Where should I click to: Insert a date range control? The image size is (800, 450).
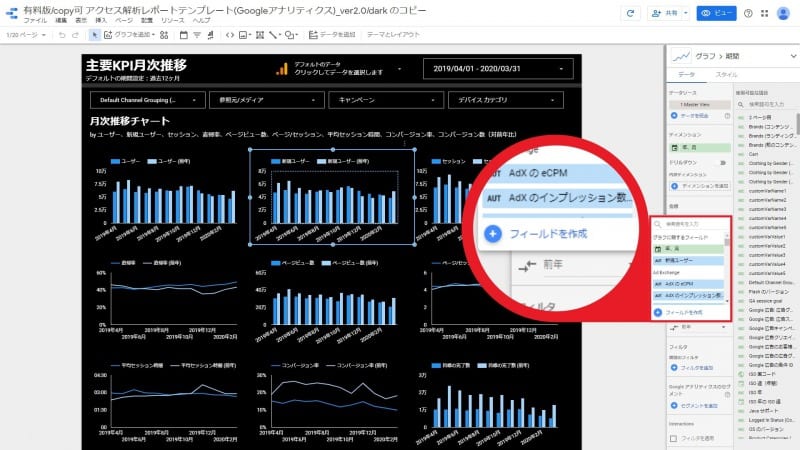point(184,35)
